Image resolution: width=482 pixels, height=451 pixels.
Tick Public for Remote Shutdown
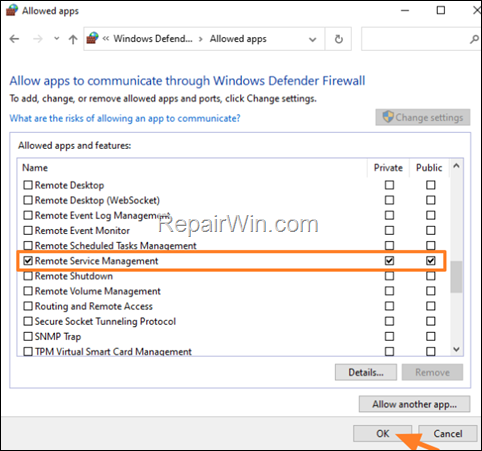point(431,276)
